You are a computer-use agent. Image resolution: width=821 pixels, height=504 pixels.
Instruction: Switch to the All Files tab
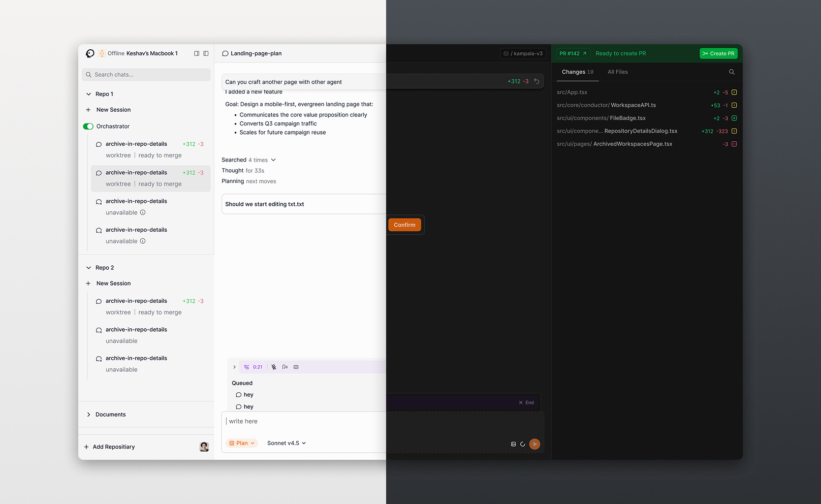pyautogui.click(x=618, y=72)
